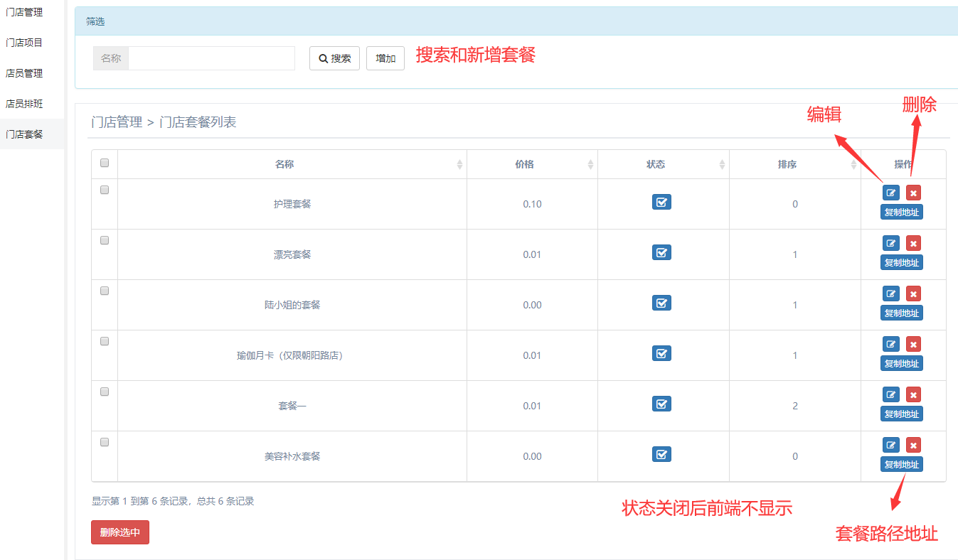
Task: Delete the 套餐一 row
Action: (913, 394)
